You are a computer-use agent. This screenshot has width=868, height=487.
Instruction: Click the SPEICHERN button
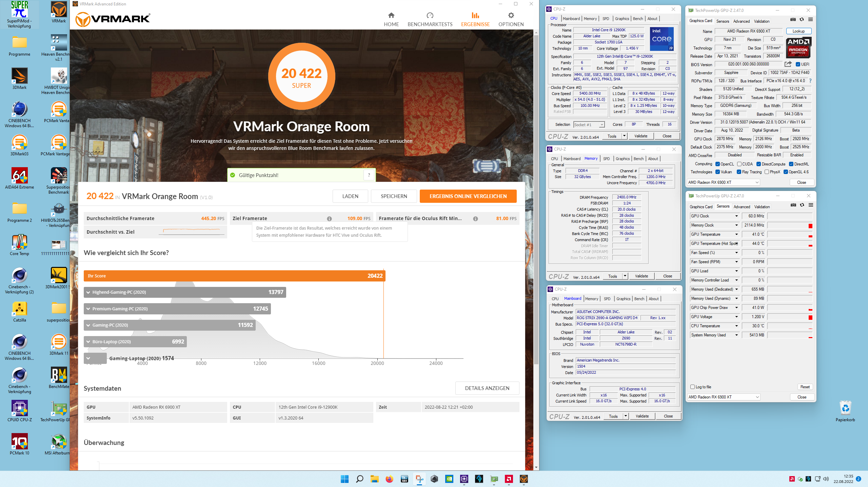[x=394, y=196]
